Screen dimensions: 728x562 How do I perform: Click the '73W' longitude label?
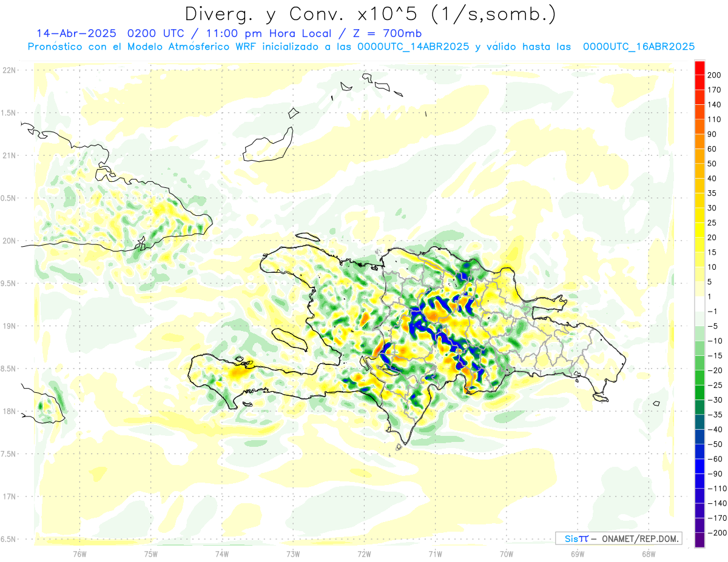pyautogui.click(x=293, y=554)
